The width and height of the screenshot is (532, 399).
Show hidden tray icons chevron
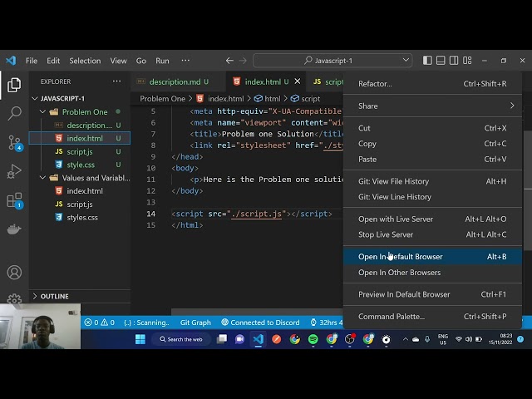[405, 339]
